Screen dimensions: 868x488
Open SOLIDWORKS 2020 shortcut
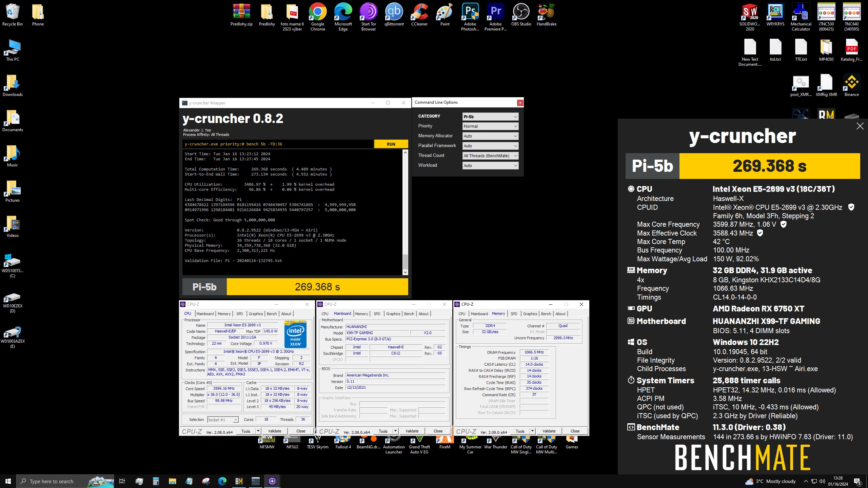pos(750,17)
